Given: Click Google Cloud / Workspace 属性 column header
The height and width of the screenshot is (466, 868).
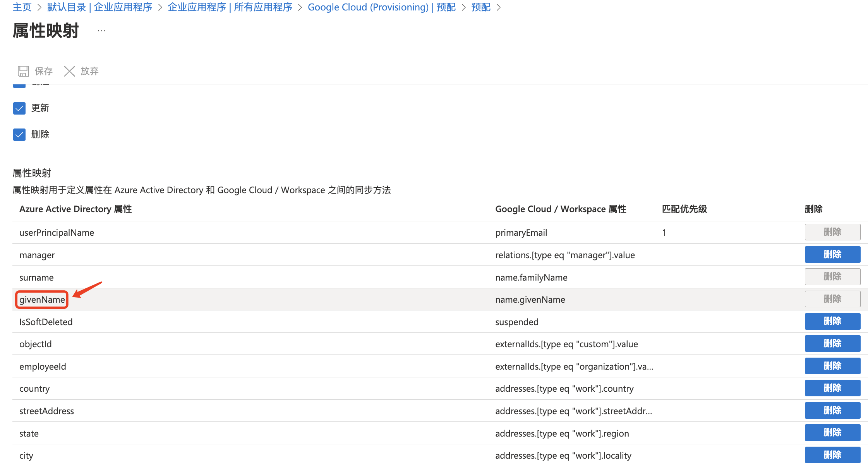Looking at the screenshot, I should tap(561, 209).
